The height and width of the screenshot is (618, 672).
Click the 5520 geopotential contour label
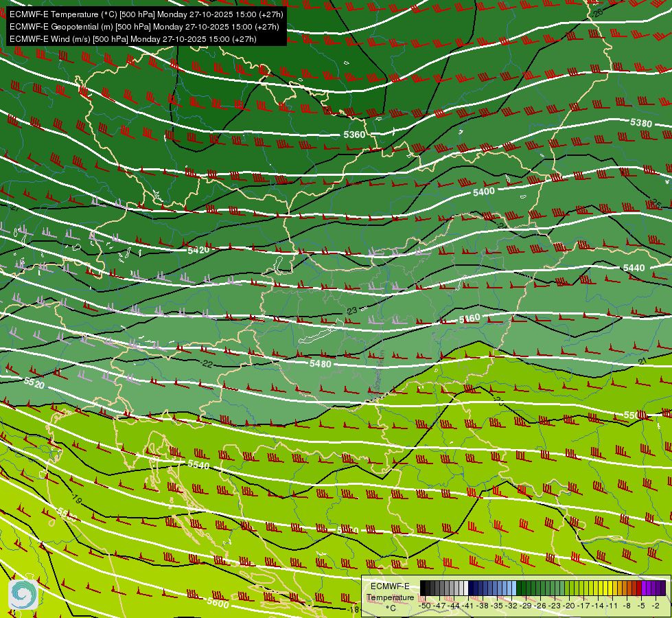[34, 382]
